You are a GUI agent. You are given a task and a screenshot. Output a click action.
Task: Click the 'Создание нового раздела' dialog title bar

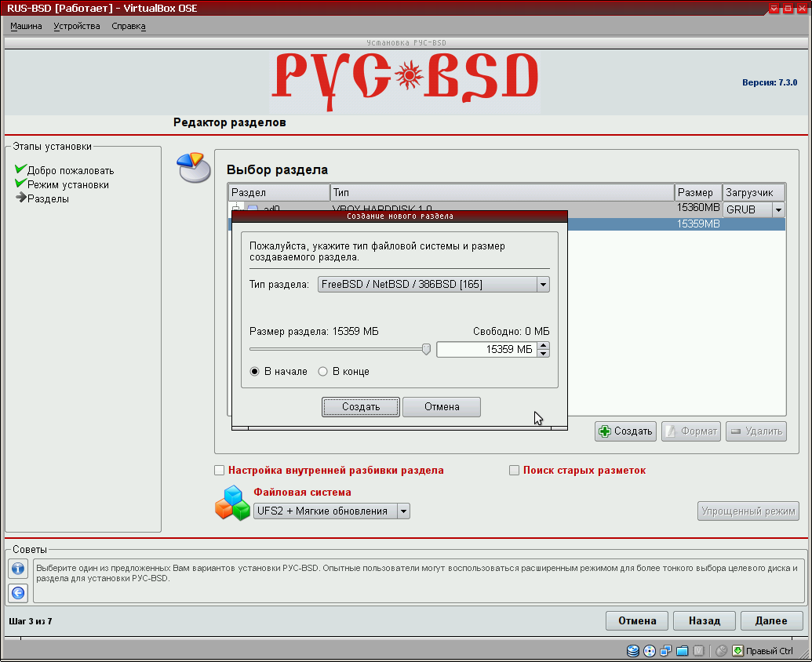[400, 216]
